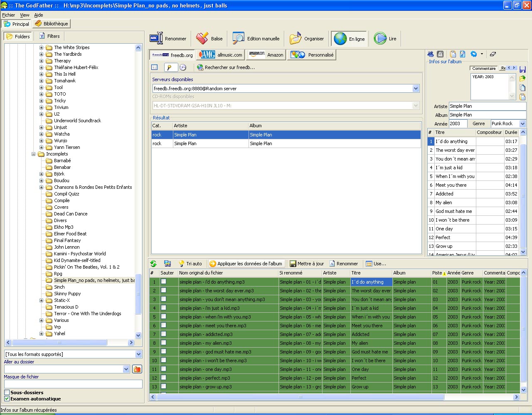This screenshot has height=415, width=532.
Task: Click the Masque de fichier input field
Action: 73,384
